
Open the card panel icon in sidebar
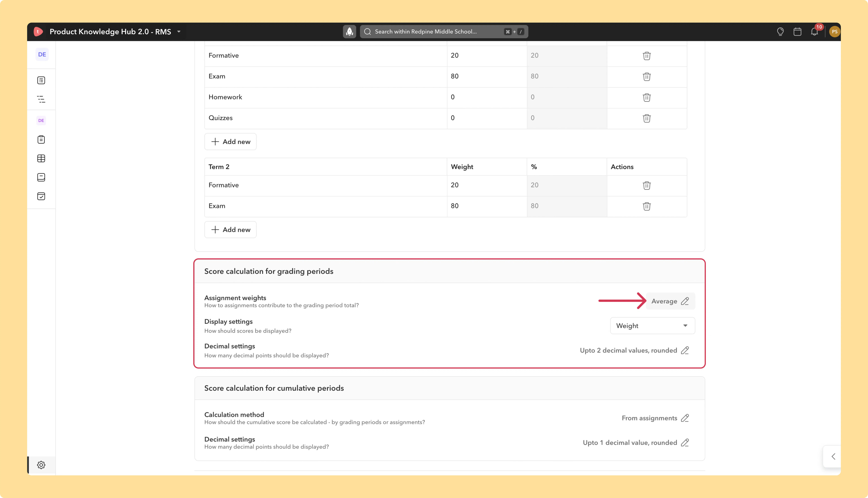click(x=41, y=177)
